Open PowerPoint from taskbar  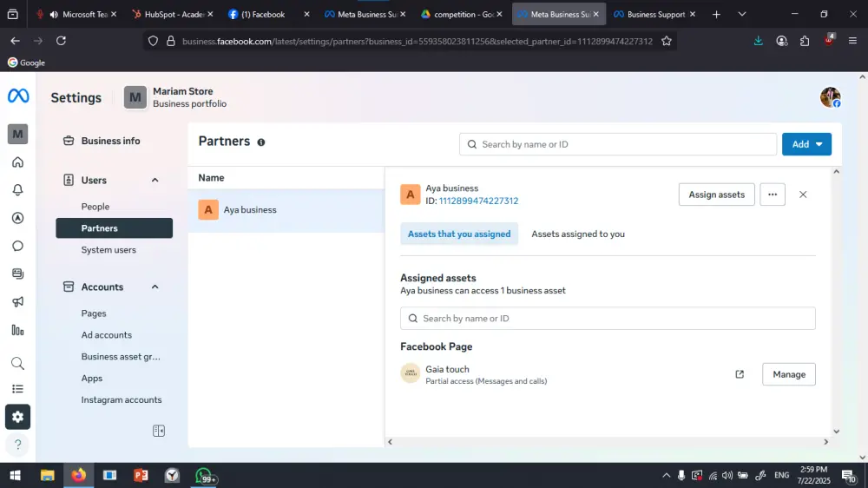[x=141, y=475]
